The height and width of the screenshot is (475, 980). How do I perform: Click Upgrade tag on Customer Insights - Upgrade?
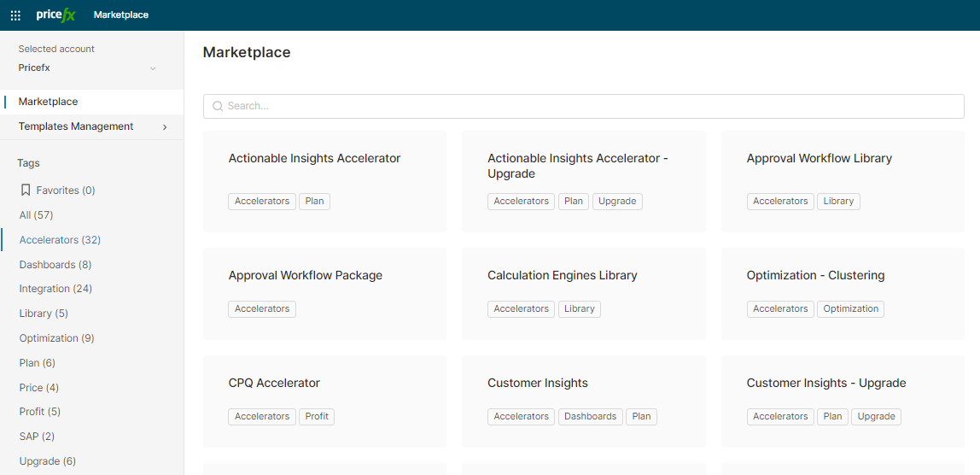pyautogui.click(x=876, y=417)
